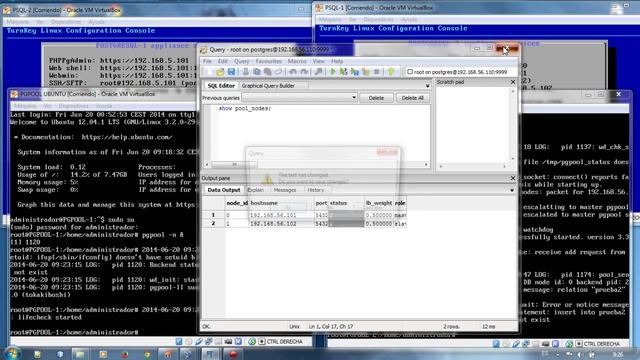The image size is (640, 360).
Task: Close the Scratch pad panel
Action: pos(513,82)
